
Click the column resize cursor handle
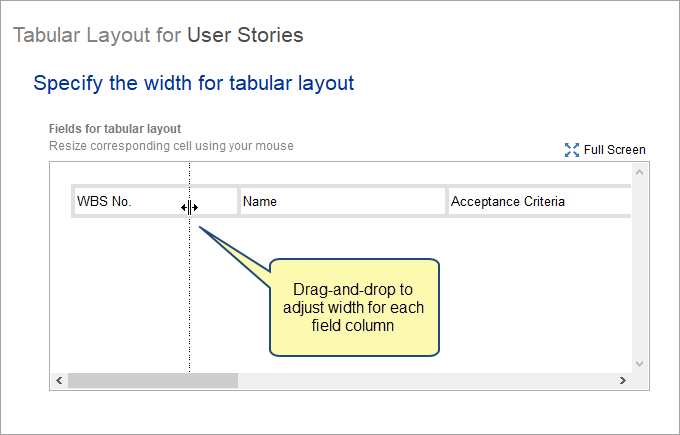[x=190, y=208]
